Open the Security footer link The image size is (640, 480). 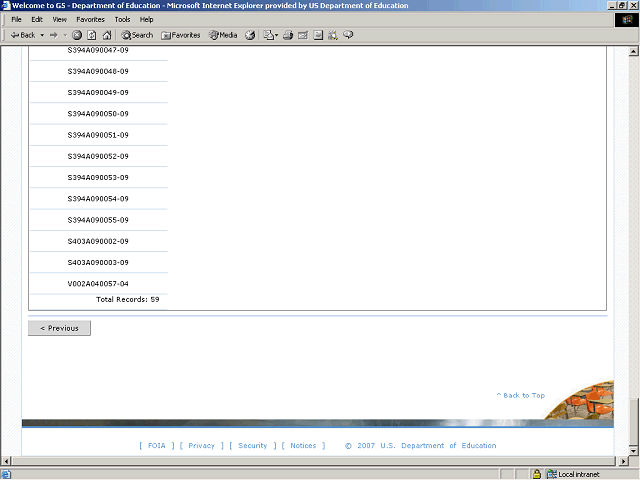[x=253, y=445]
